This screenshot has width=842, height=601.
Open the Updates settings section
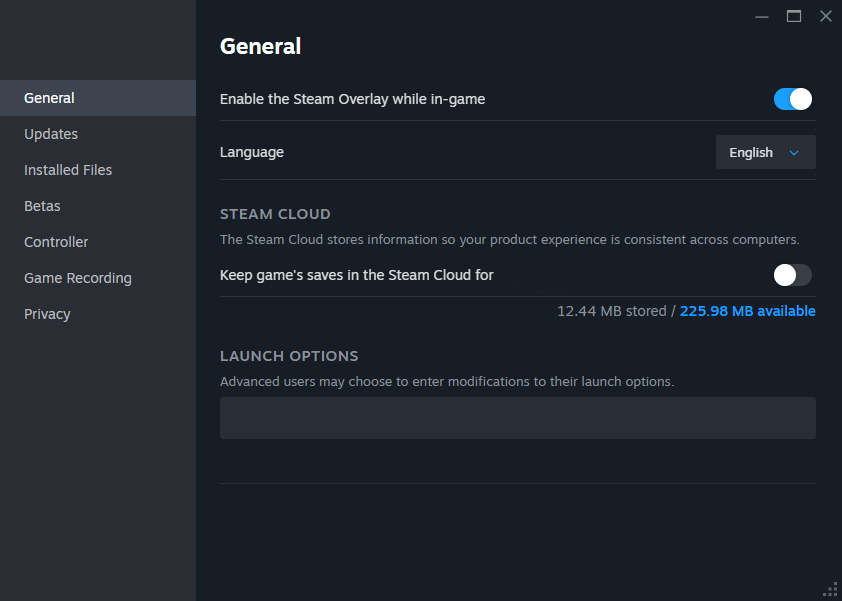[x=51, y=134]
